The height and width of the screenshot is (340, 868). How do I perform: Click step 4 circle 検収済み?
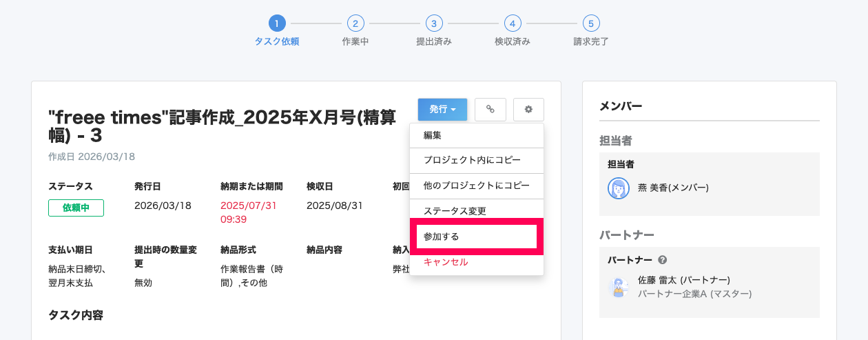(512, 23)
